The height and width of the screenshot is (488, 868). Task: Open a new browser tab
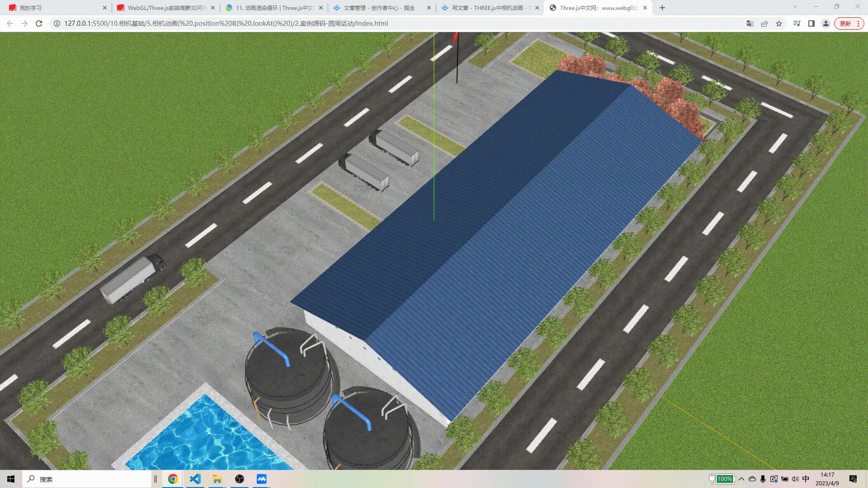click(x=662, y=8)
